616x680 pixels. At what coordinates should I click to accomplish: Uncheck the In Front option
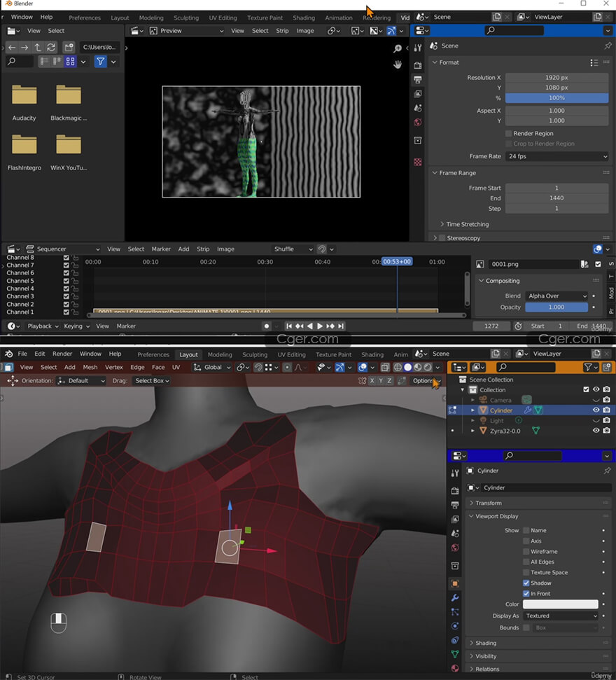(526, 594)
